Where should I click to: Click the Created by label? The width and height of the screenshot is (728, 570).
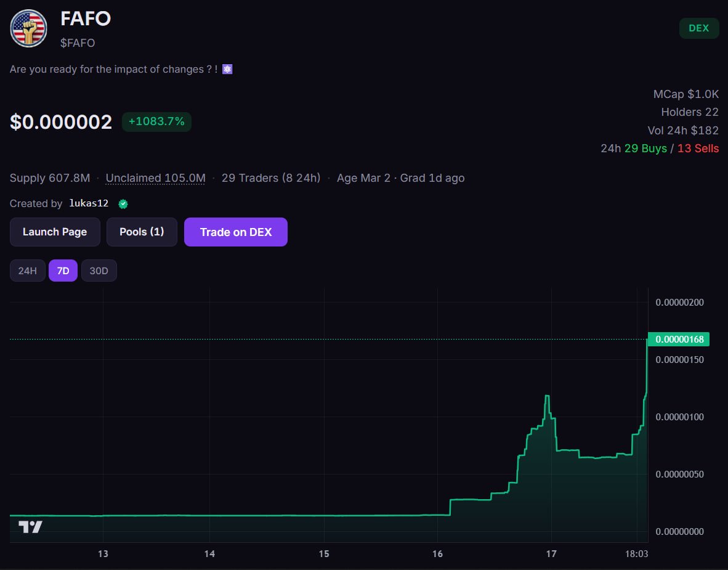point(36,203)
